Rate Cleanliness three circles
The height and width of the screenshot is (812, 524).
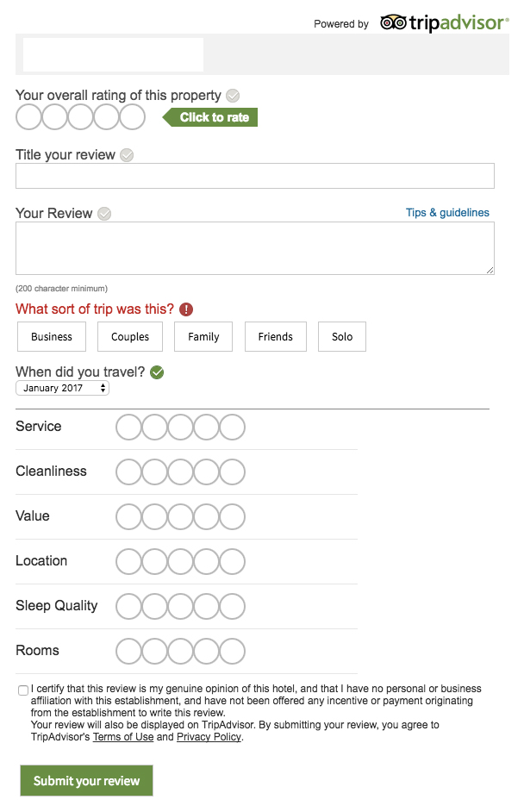(x=180, y=472)
